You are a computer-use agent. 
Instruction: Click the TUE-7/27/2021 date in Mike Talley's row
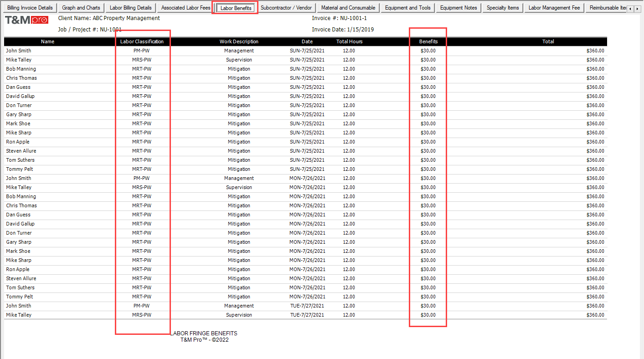[307, 315]
